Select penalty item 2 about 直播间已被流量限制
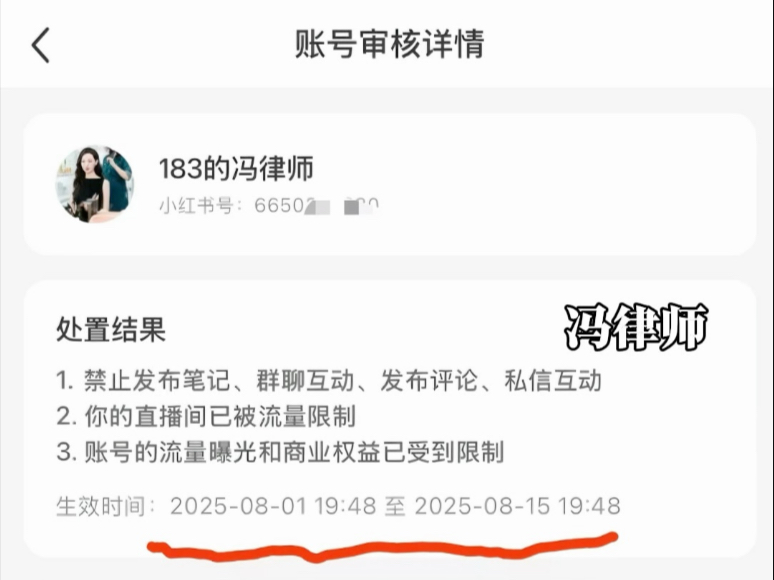Image resolution: width=774 pixels, height=580 pixels. tap(206, 416)
